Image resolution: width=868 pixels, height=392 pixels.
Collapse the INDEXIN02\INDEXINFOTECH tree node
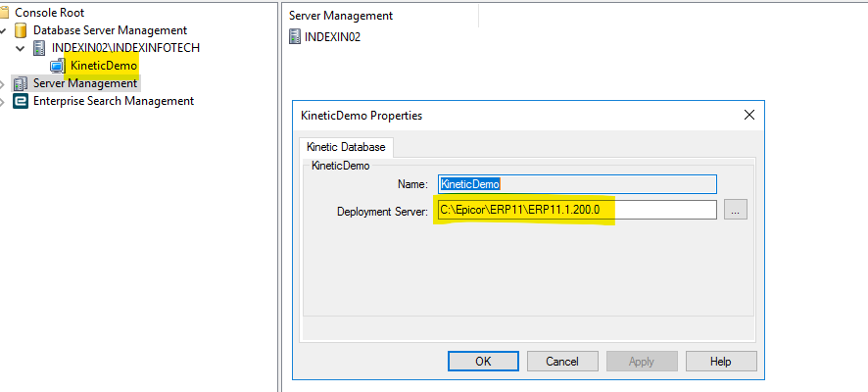tap(21, 48)
